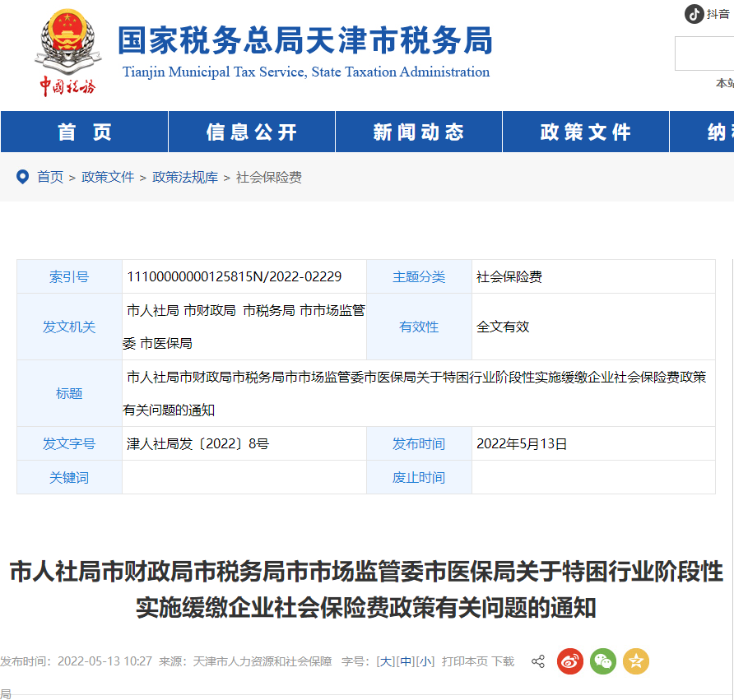Open the 首页 navigation tab

point(84,132)
